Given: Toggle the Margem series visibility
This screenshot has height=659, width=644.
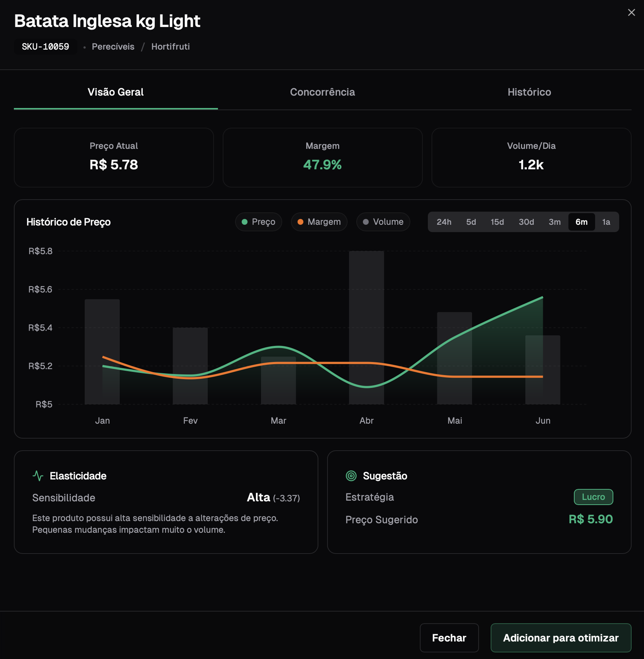Looking at the screenshot, I should click(319, 221).
